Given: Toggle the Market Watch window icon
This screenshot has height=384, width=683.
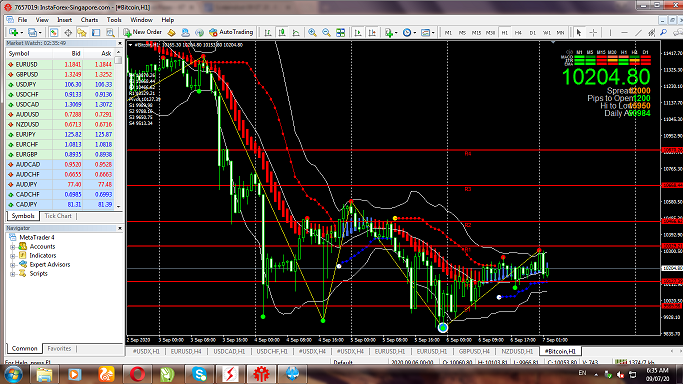Looking at the screenshot, I should [x=54, y=33].
